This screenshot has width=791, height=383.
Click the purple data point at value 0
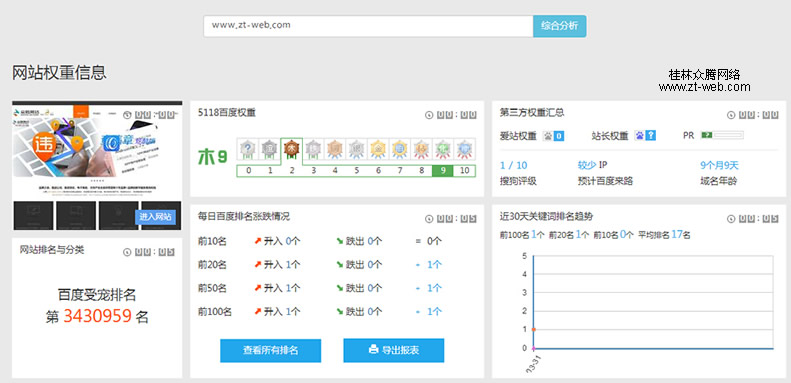[534, 348]
